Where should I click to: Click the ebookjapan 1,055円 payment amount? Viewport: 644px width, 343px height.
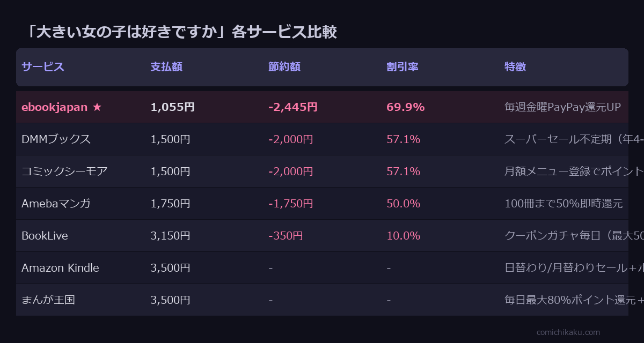point(172,107)
